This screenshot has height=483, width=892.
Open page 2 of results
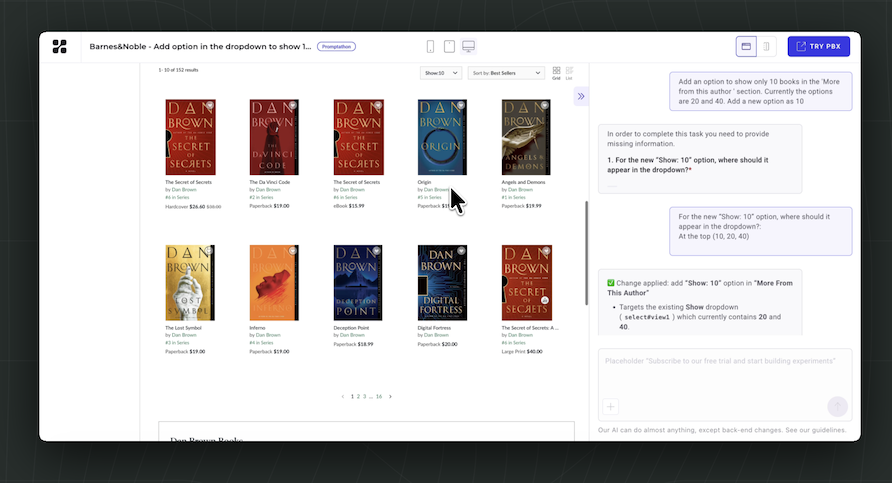pos(358,397)
